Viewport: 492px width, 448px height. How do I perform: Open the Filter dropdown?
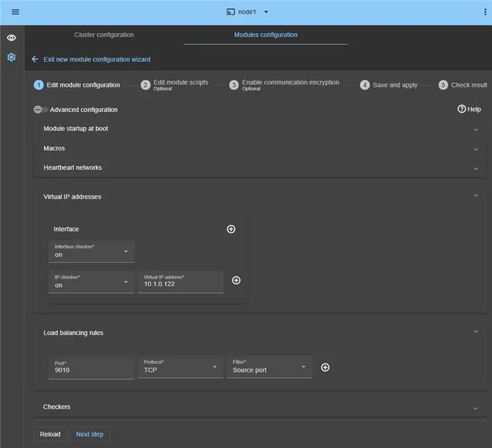coord(269,367)
